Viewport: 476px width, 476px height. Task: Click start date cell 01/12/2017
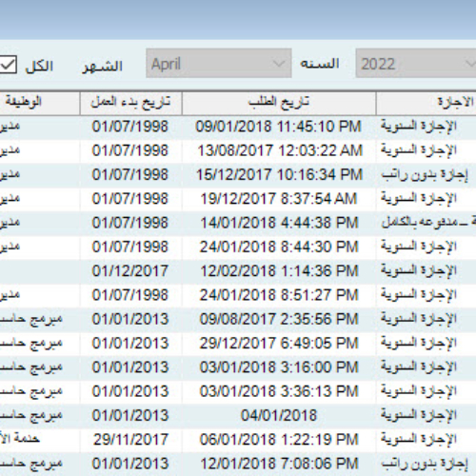pyautogui.click(x=130, y=271)
